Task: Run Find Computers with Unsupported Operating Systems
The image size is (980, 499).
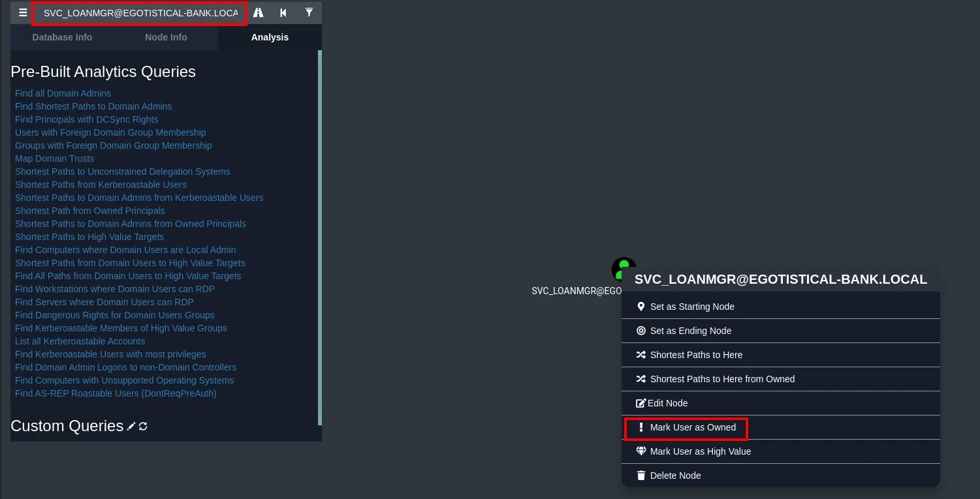Action: (x=124, y=380)
